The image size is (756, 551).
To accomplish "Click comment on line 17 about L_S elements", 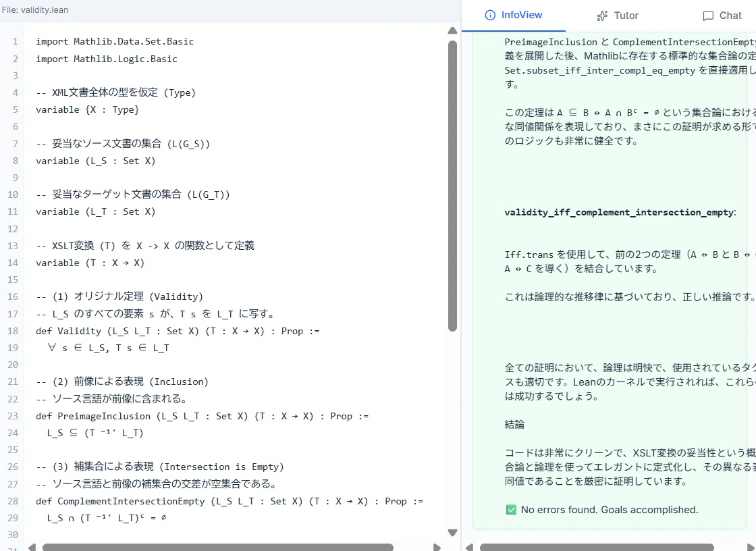I will pyautogui.click(x=156, y=313).
